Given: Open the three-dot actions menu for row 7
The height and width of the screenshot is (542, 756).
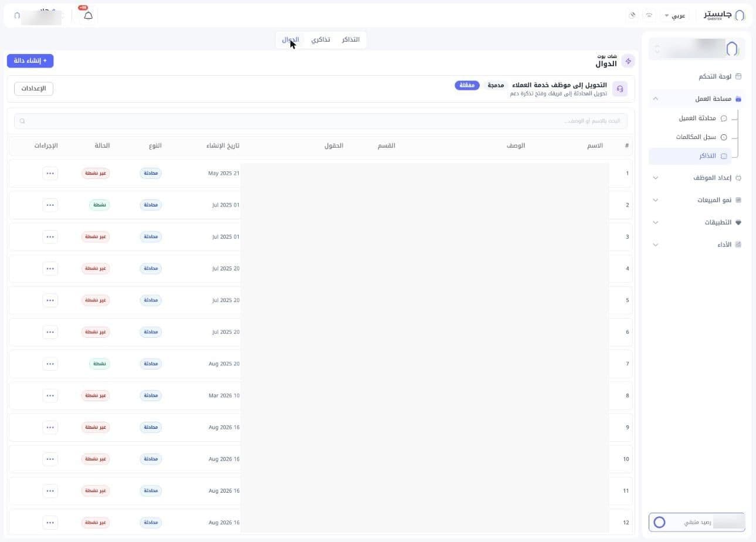Looking at the screenshot, I should [x=50, y=364].
